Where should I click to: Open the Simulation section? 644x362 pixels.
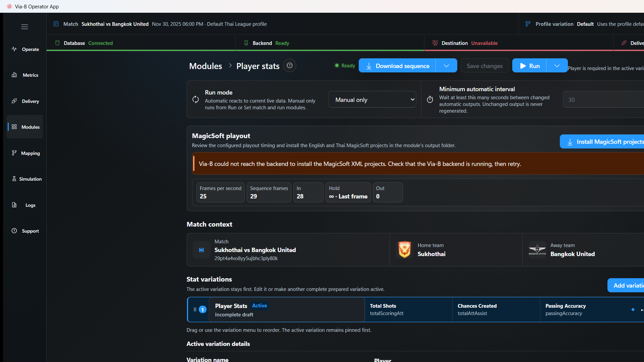25,179
